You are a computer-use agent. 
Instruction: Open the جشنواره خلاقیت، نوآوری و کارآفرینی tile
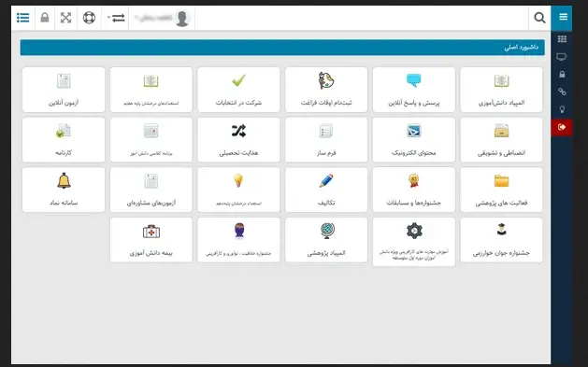point(238,240)
